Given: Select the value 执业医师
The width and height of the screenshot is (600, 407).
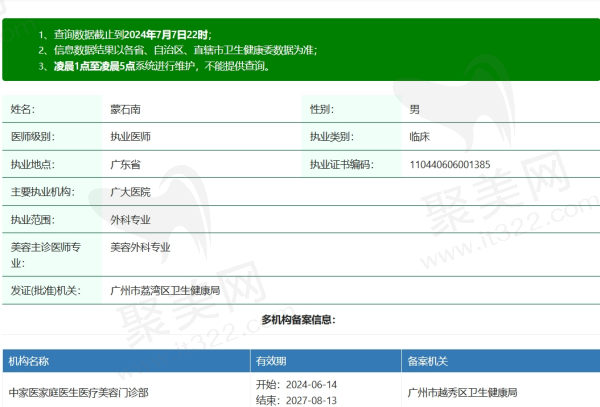Looking at the screenshot, I should [x=130, y=137].
